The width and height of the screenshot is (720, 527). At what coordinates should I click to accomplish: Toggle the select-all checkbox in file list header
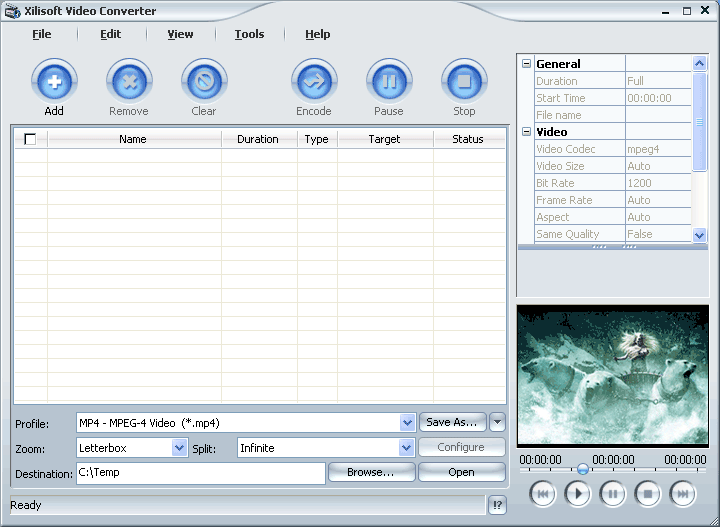coord(30,139)
